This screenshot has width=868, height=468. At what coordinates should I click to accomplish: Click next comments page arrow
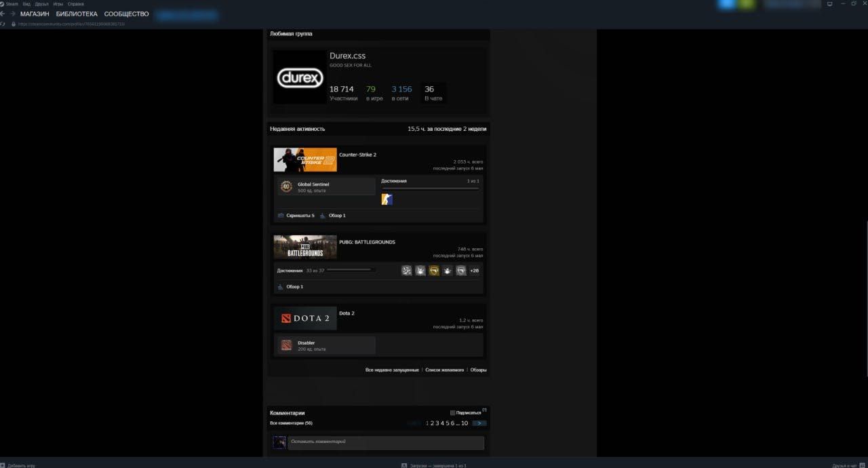(479, 423)
